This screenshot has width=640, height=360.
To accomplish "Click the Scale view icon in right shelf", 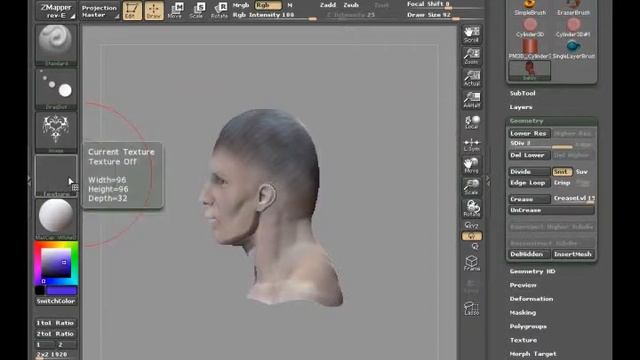I will (x=471, y=187).
